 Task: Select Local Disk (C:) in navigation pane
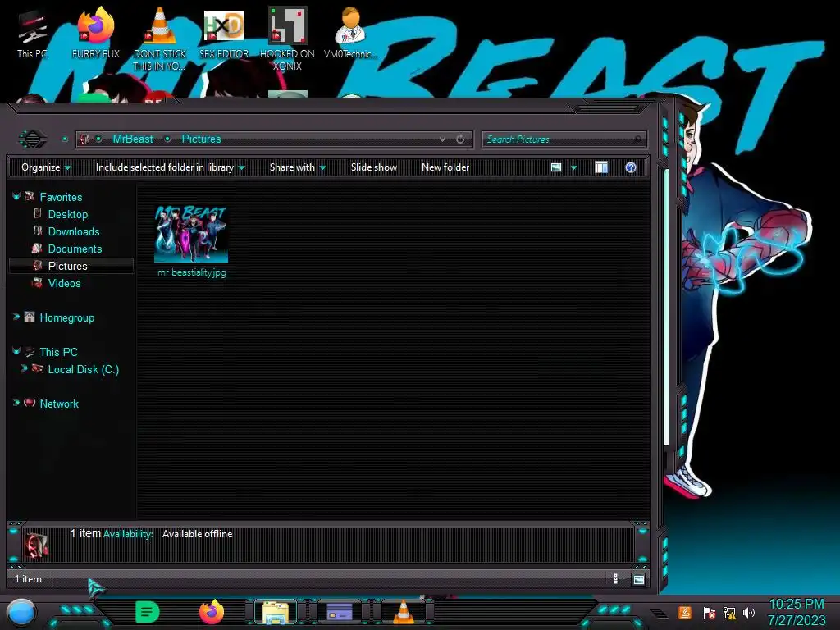(x=84, y=369)
